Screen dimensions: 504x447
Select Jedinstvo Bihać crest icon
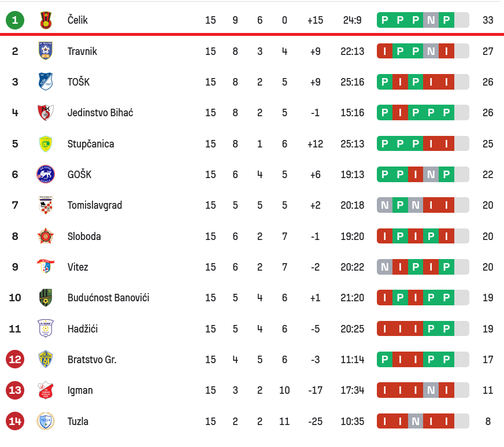[x=46, y=112]
